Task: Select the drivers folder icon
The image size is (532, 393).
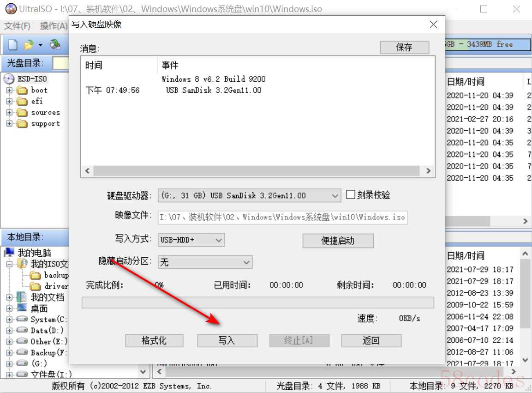Action: [x=35, y=286]
